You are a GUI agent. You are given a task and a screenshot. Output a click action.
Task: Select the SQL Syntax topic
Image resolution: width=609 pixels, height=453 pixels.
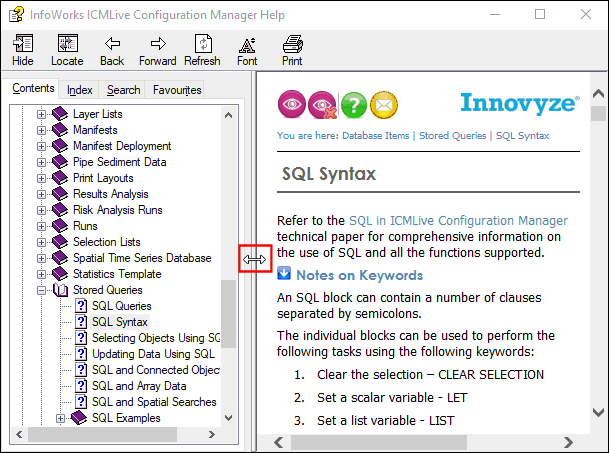coord(120,322)
